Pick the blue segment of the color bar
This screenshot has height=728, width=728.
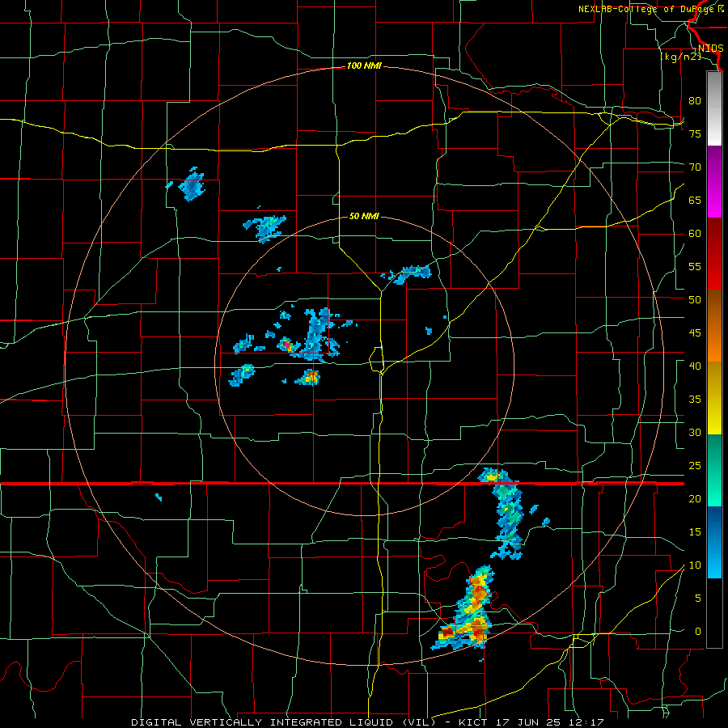click(x=714, y=542)
